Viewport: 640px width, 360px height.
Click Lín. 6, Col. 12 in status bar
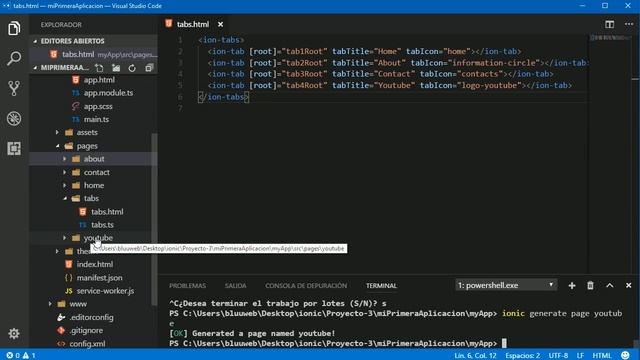click(x=475, y=356)
